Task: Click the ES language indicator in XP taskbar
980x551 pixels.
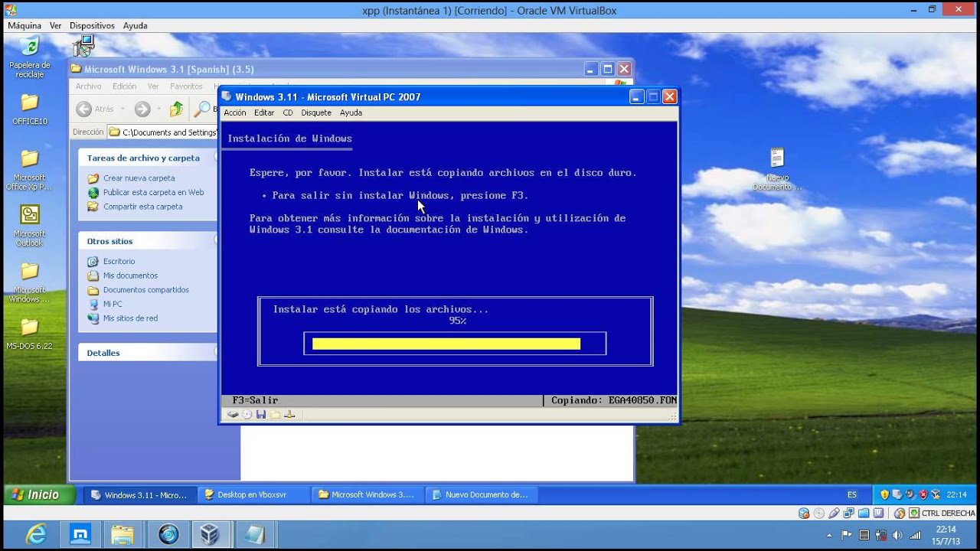Action: point(852,494)
